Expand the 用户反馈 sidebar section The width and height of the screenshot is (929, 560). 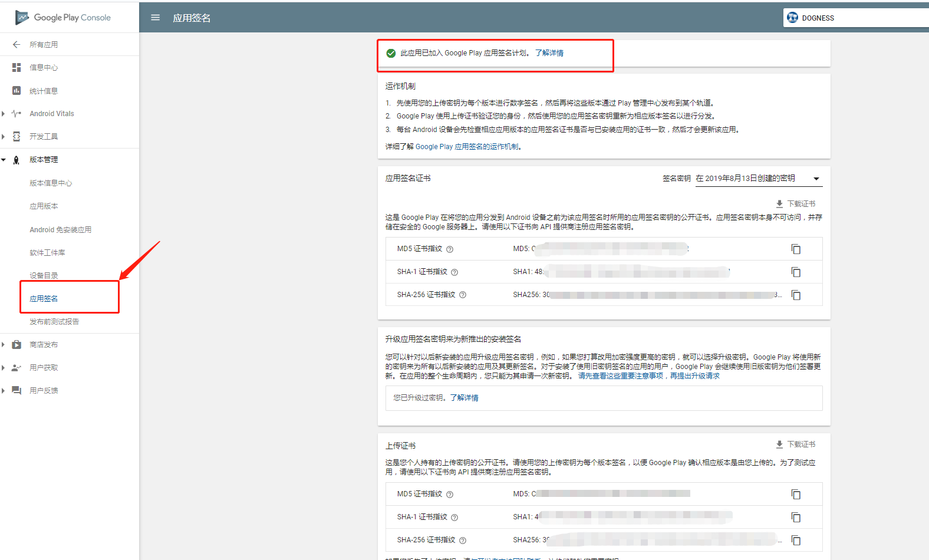click(4, 391)
